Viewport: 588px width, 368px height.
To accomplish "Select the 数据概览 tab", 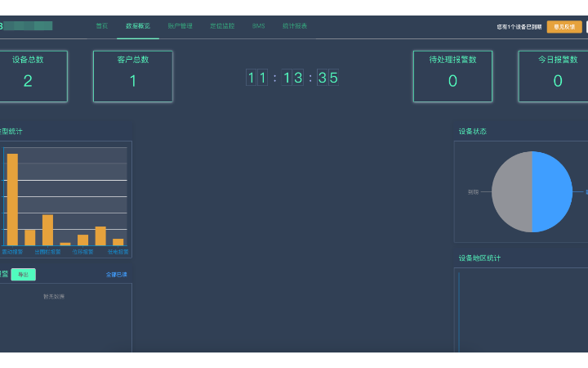I will pyautogui.click(x=137, y=26).
